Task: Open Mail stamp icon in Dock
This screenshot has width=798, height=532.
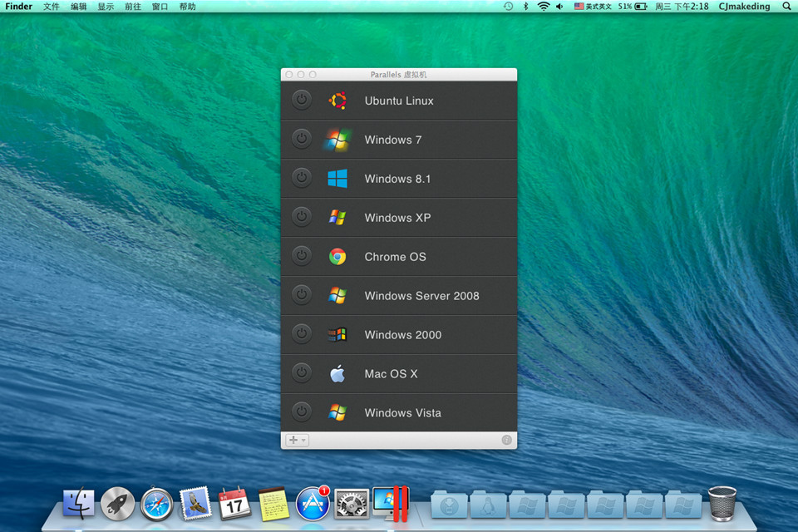Action: [x=195, y=503]
